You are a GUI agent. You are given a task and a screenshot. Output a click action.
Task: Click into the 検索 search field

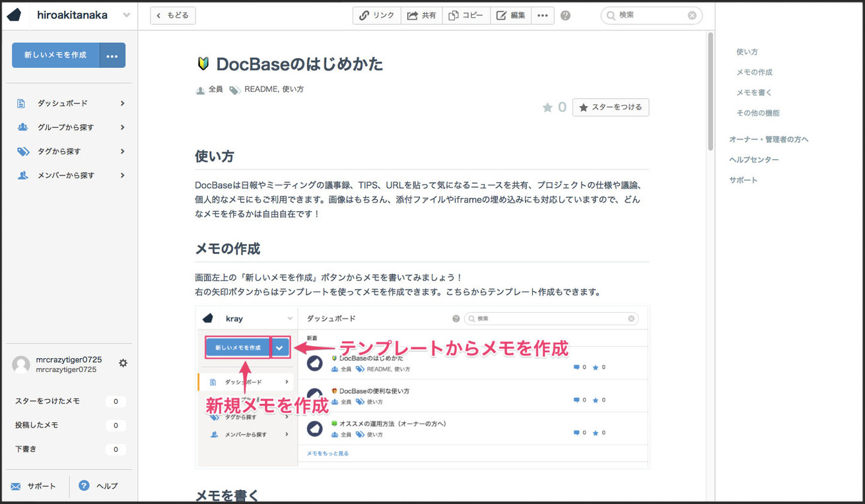[651, 15]
